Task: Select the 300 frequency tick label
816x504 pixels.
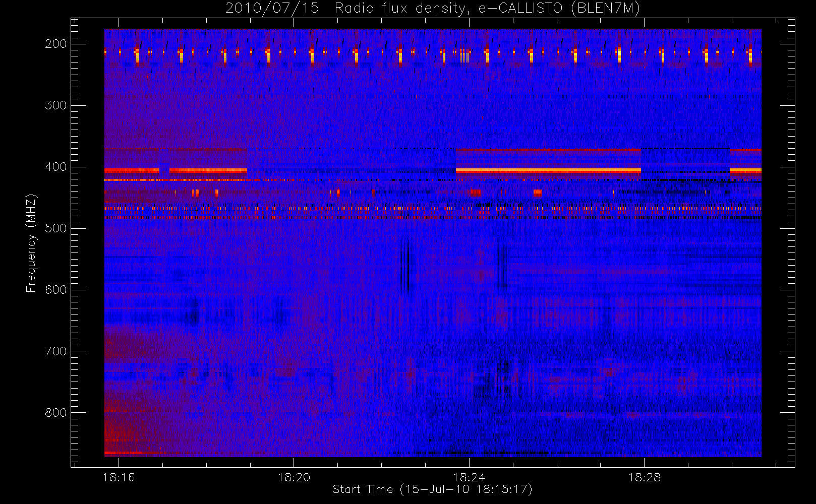Action: click(56, 105)
